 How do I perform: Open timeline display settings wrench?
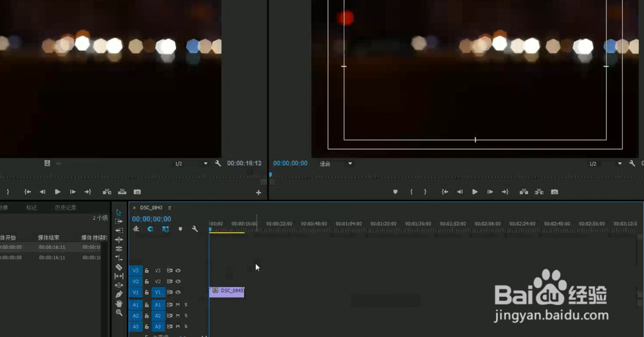pyautogui.click(x=194, y=229)
